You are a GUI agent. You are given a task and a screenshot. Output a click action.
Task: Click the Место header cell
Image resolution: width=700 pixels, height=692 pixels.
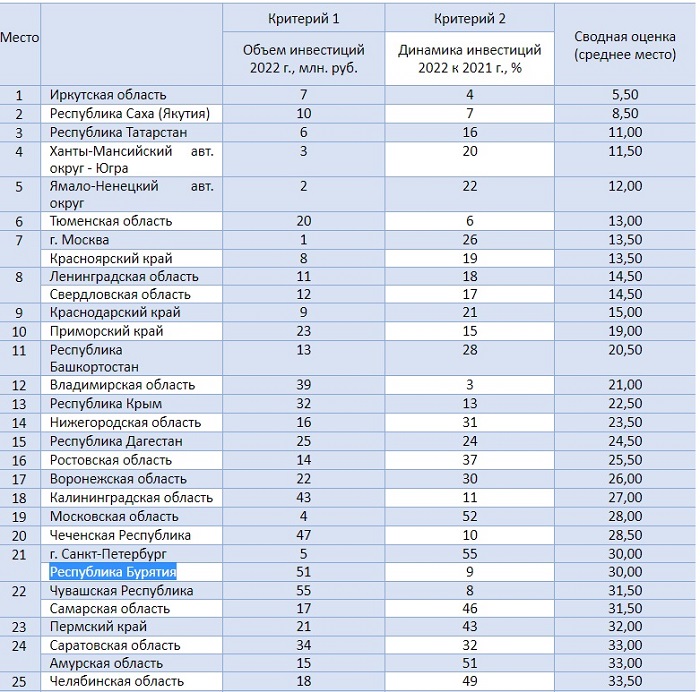click(x=20, y=37)
